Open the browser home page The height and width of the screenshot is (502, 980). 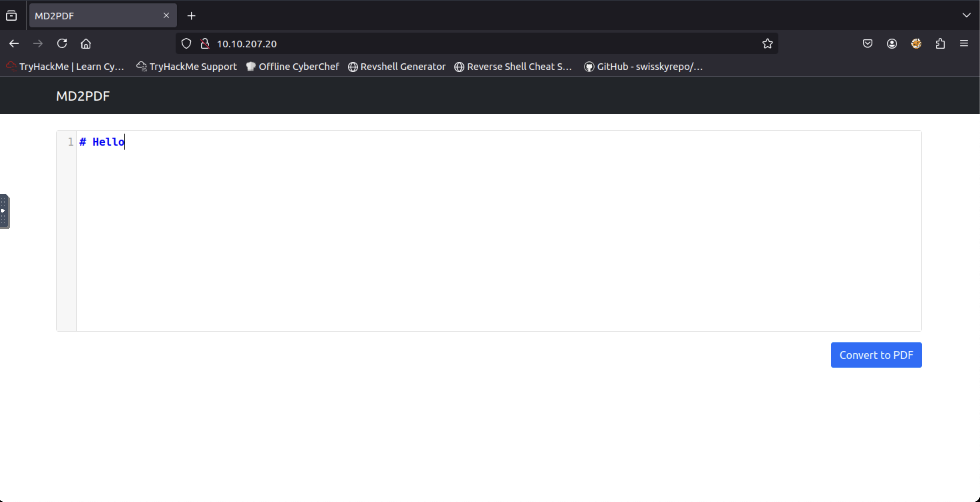86,44
